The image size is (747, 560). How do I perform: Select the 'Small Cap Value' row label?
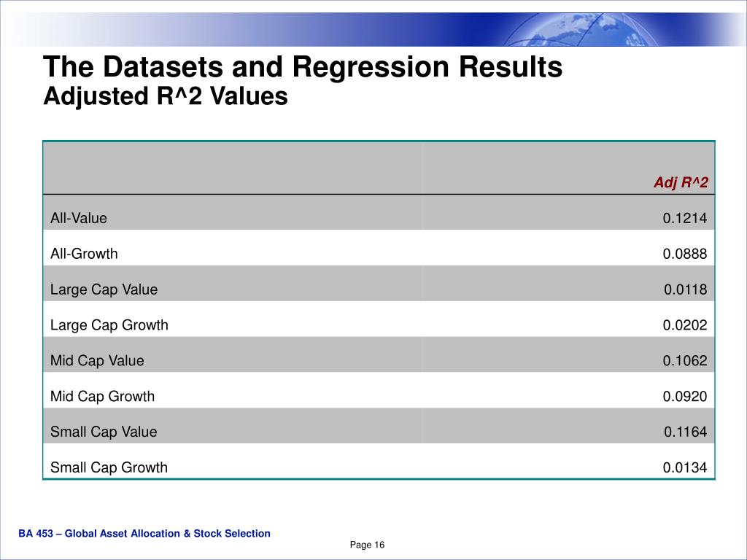pyautogui.click(x=104, y=432)
